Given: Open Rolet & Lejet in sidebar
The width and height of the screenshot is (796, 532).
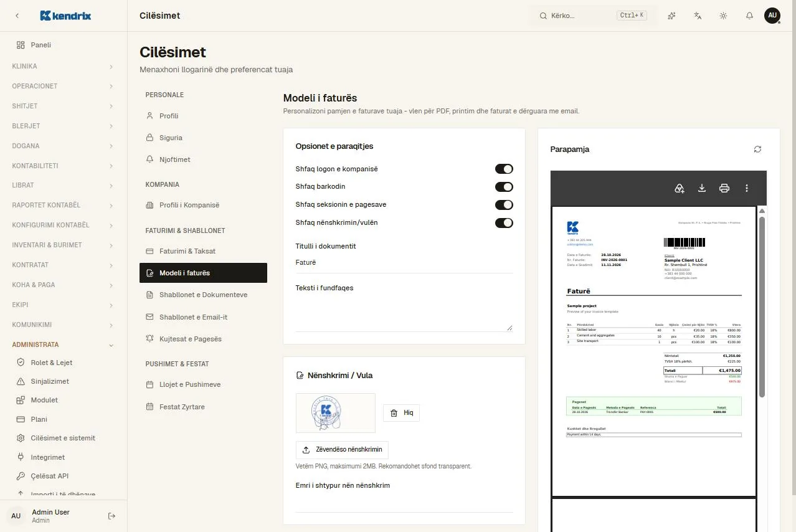Looking at the screenshot, I should pyautogui.click(x=64, y=363).
